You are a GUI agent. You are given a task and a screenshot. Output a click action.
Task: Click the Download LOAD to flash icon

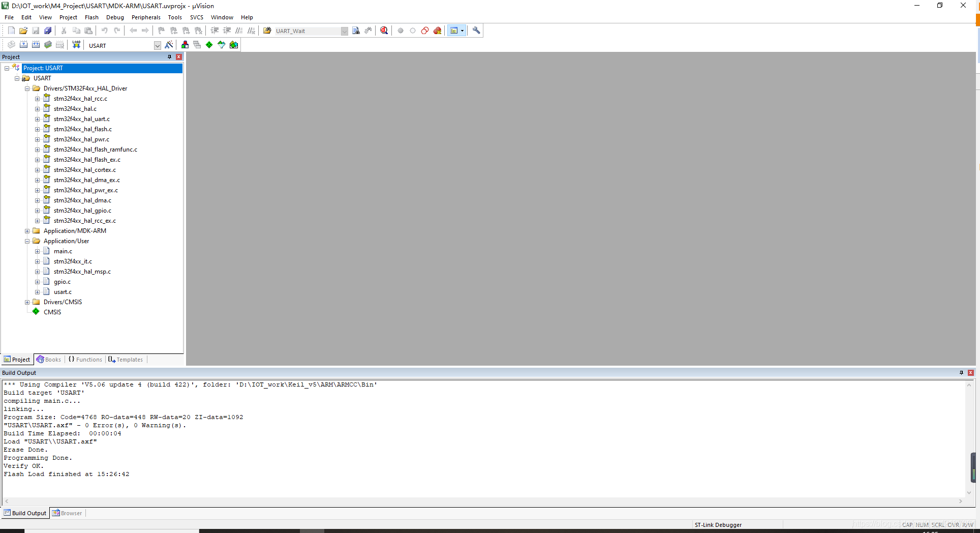[x=76, y=45]
